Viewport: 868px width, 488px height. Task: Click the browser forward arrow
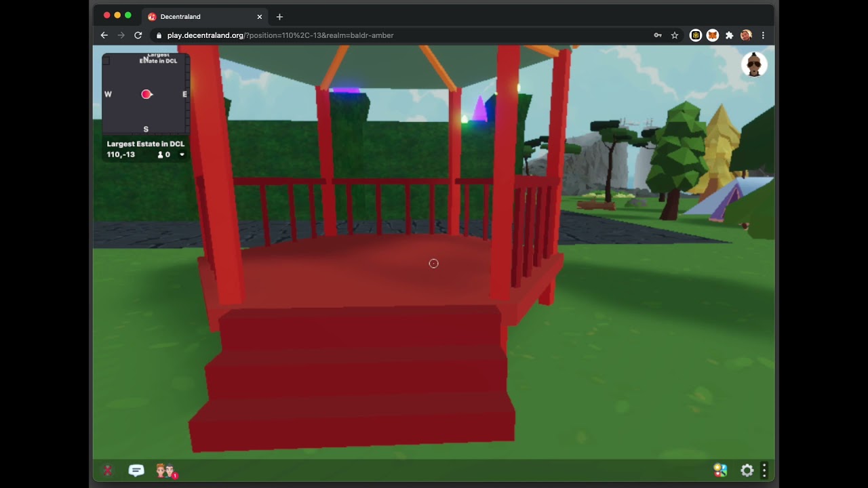[121, 35]
